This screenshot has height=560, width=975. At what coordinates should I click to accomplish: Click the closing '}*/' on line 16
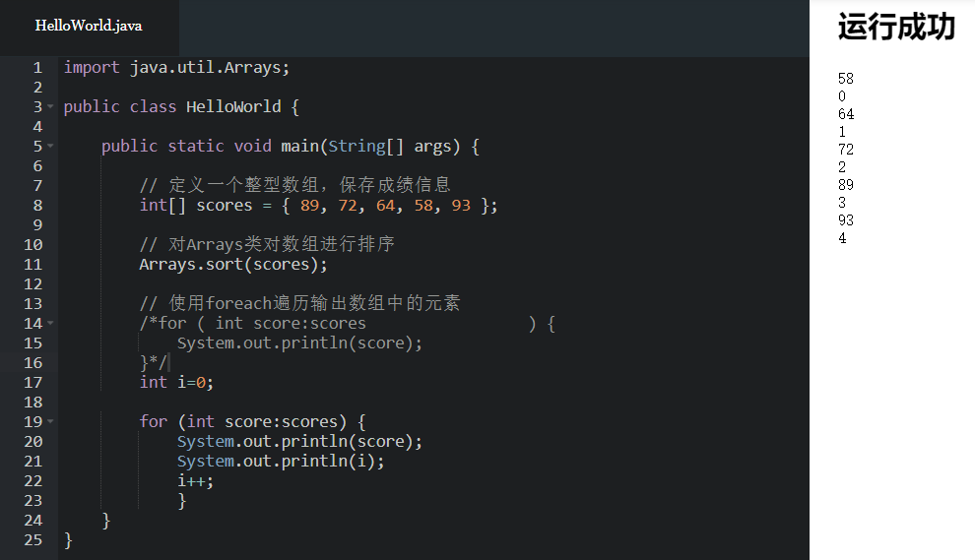coord(154,362)
